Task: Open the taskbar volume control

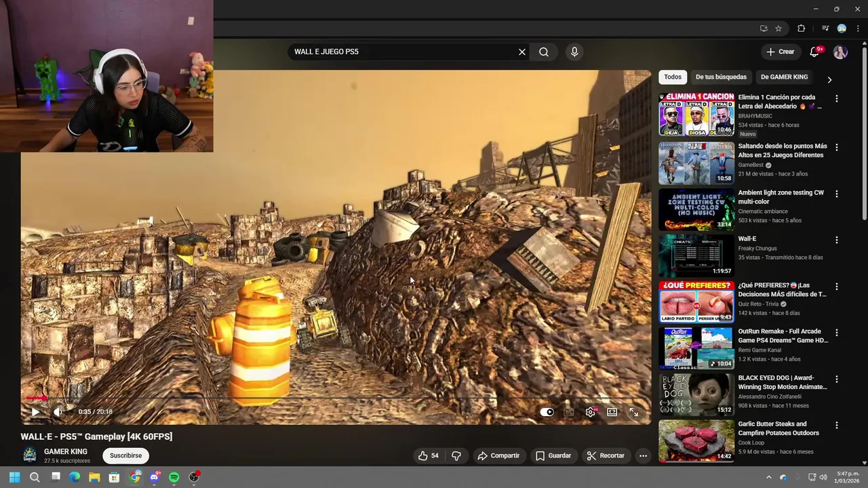Action: coord(823,477)
